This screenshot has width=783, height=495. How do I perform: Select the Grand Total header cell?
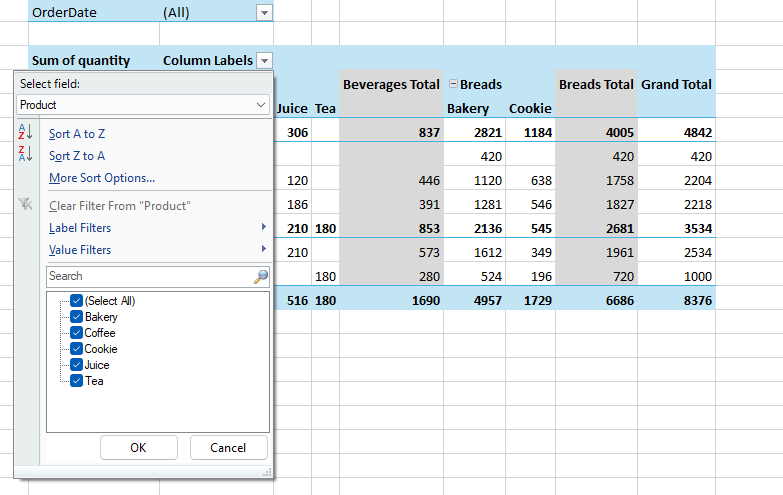(x=677, y=85)
